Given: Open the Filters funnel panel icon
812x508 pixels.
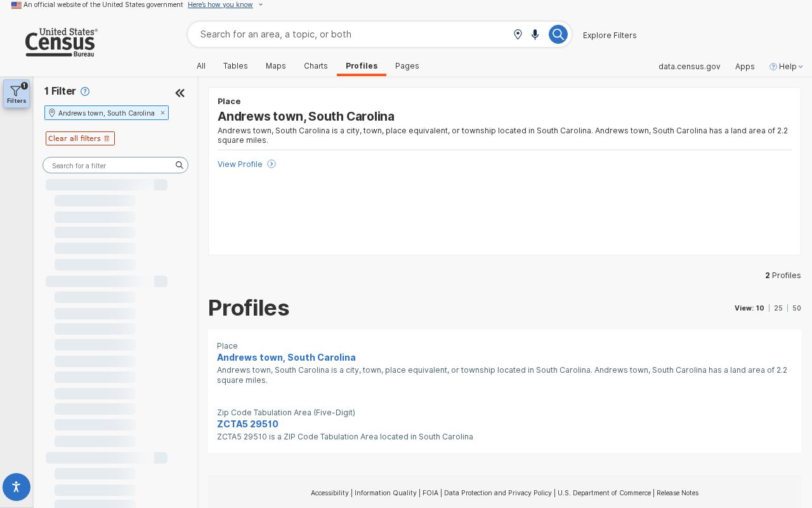Looking at the screenshot, I should (x=16, y=93).
